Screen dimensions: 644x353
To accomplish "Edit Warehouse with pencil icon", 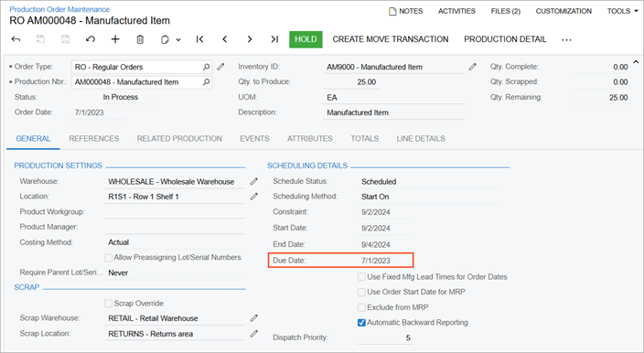I will pos(254,181).
